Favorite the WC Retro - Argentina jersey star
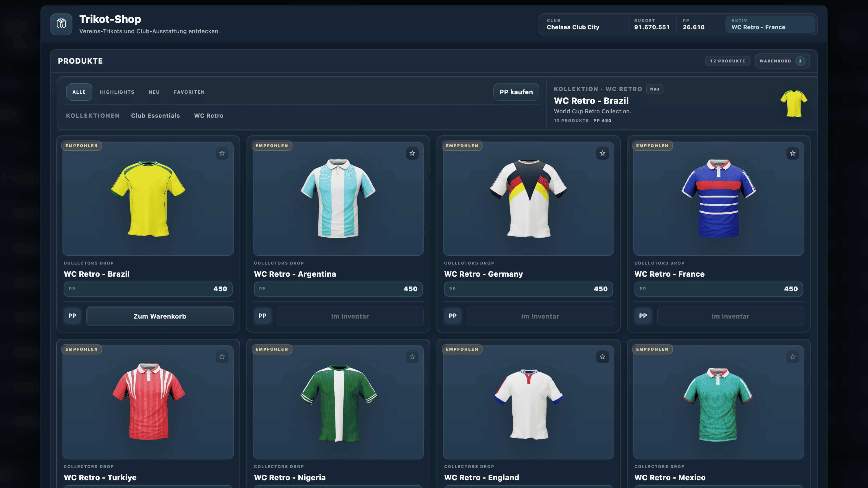 coord(412,153)
